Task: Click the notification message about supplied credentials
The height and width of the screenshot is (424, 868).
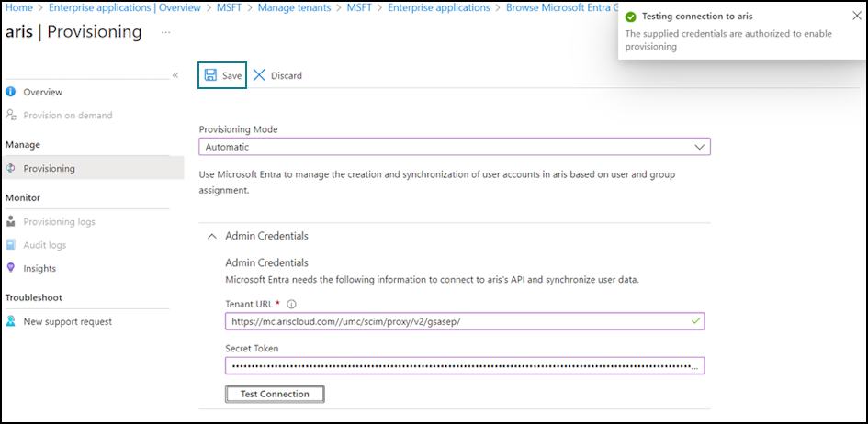Action: tap(728, 40)
